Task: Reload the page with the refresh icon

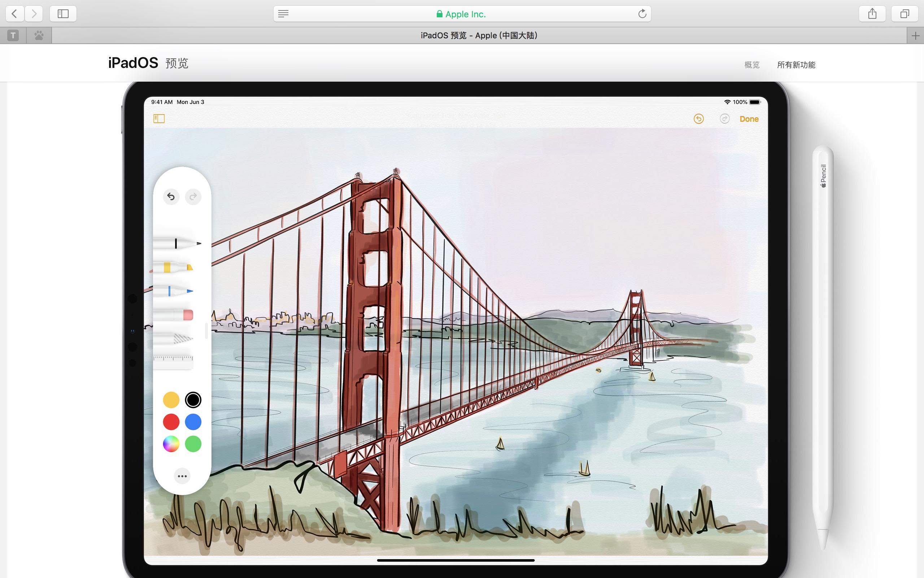Action: pyautogui.click(x=642, y=14)
